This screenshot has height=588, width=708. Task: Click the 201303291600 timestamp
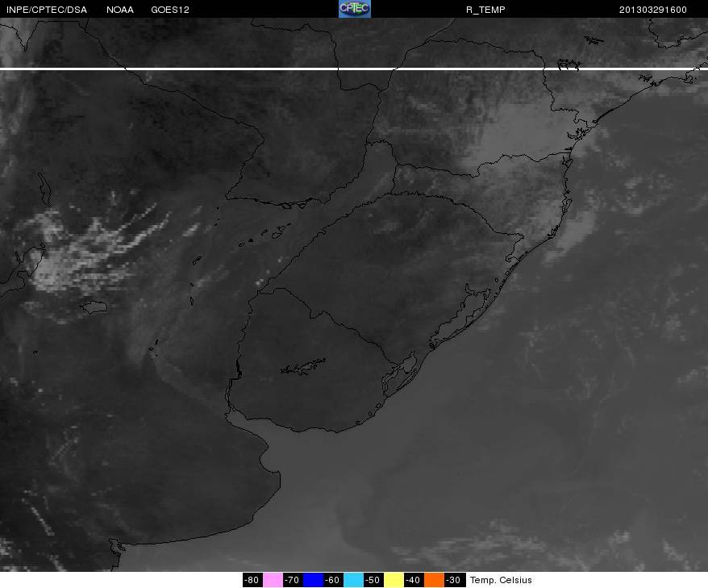pos(653,10)
